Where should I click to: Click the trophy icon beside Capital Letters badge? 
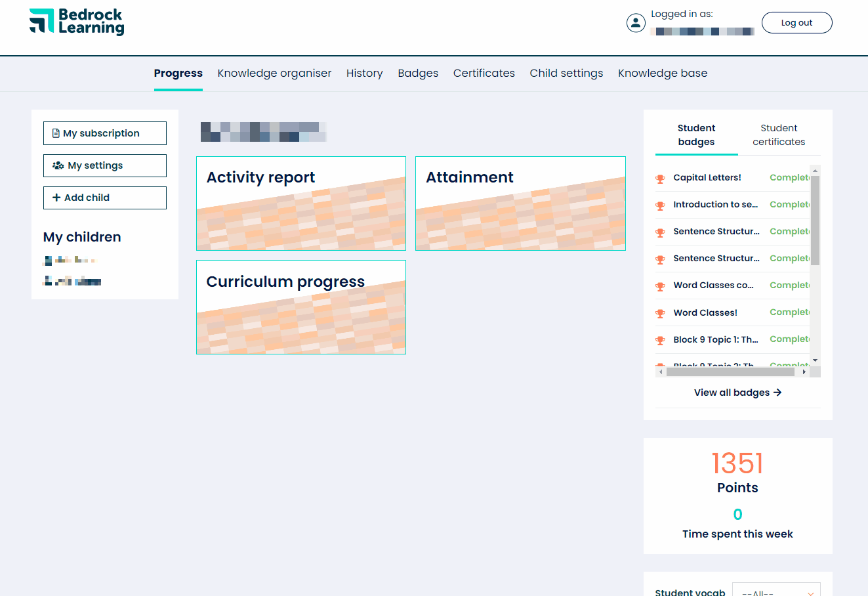pyautogui.click(x=660, y=177)
